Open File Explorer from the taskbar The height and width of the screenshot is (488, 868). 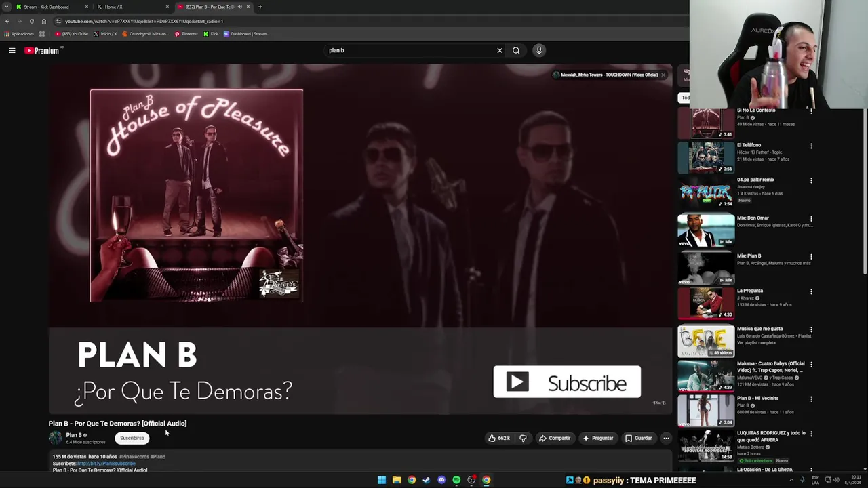pyautogui.click(x=397, y=480)
